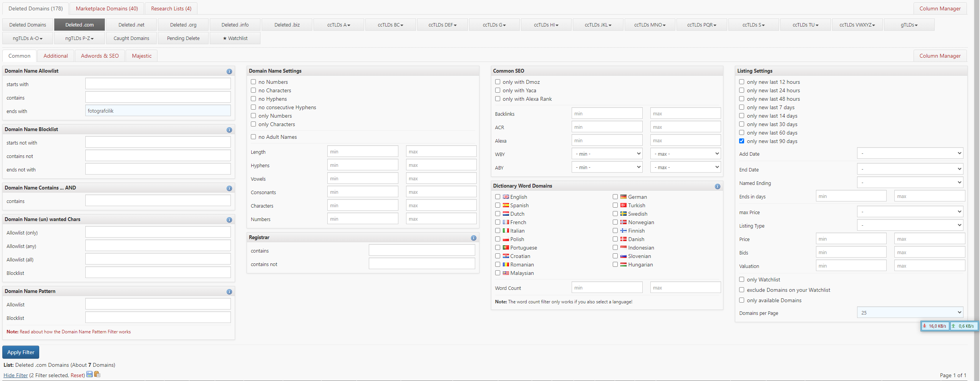This screenshot has width=980, height=381.
Task: Open the Deleted .net tab
Action: point(131,25)
